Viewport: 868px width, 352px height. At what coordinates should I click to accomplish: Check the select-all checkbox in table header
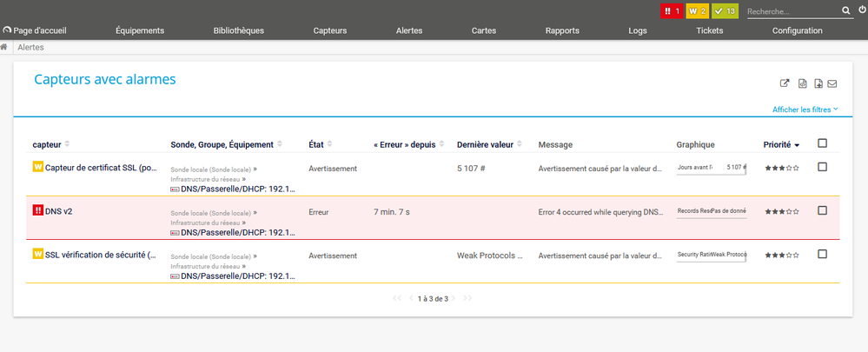[822, 143]
